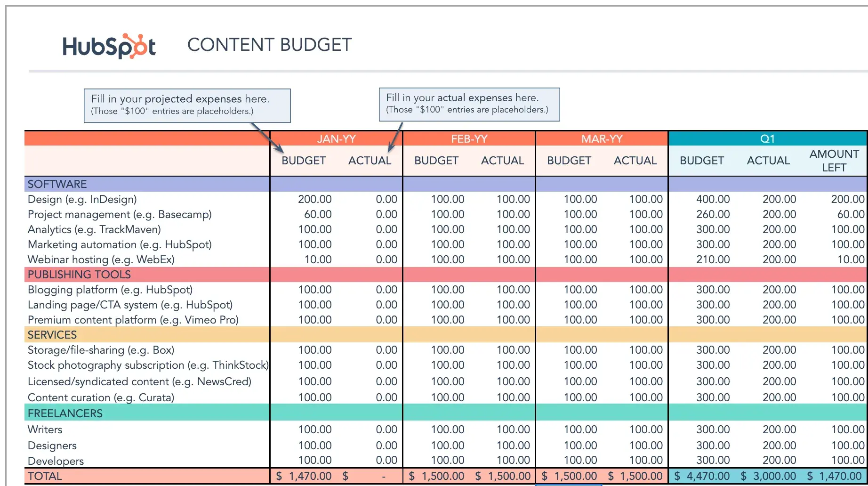
Task: Click the Marketing automation (e.g. HubSpot) label
Action: (x=120, y=244)
